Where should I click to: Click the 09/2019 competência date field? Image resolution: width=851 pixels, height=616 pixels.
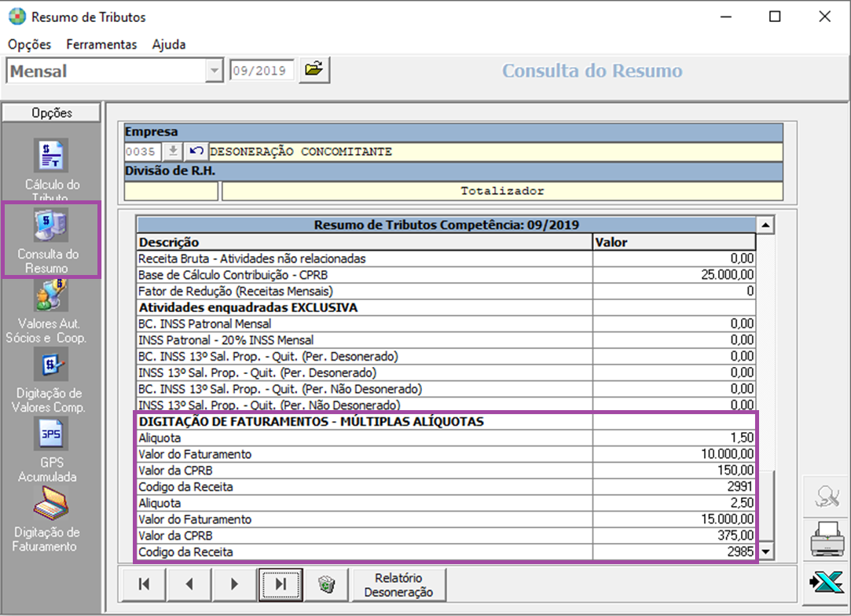262,71
